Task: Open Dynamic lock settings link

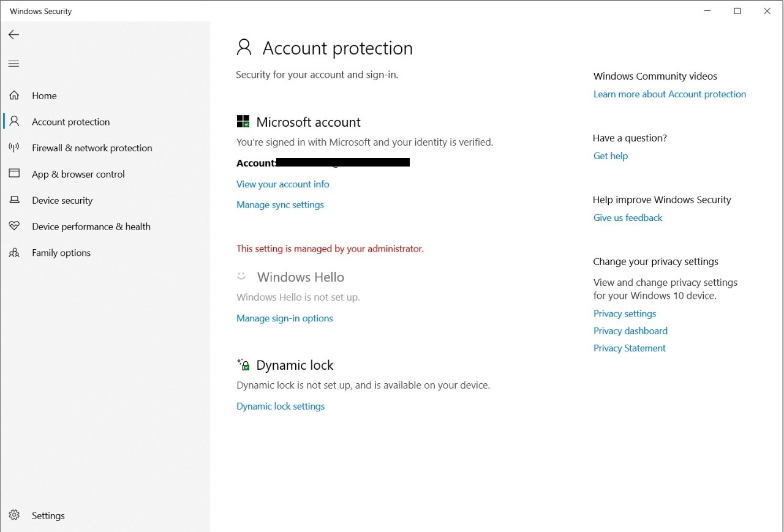Action: 281,406
